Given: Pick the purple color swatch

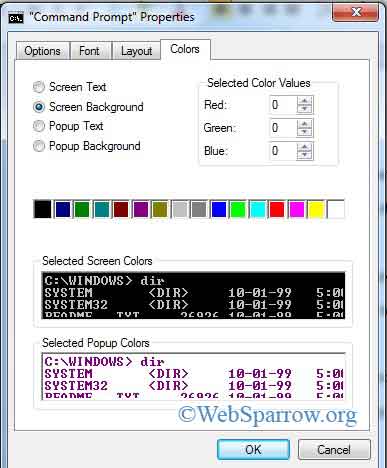Looking at the screenshot, I should click(141, 209).
